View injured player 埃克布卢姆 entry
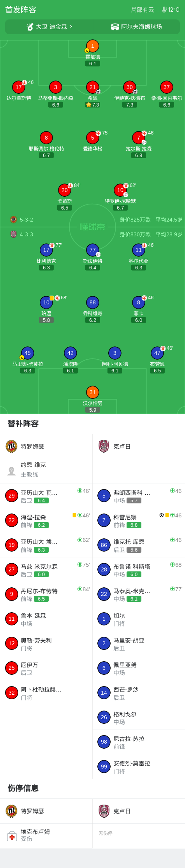The width and height of the screenshot is (185, 868). coord(46,835)
